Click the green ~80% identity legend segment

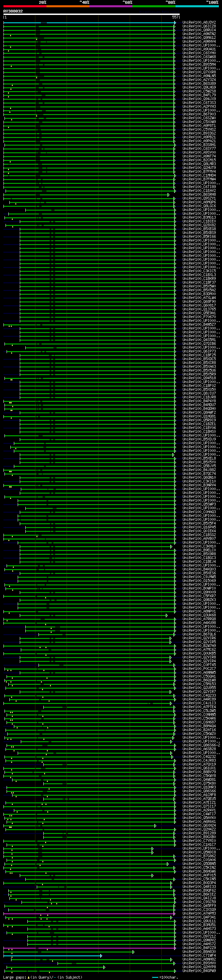click(154, 6)
